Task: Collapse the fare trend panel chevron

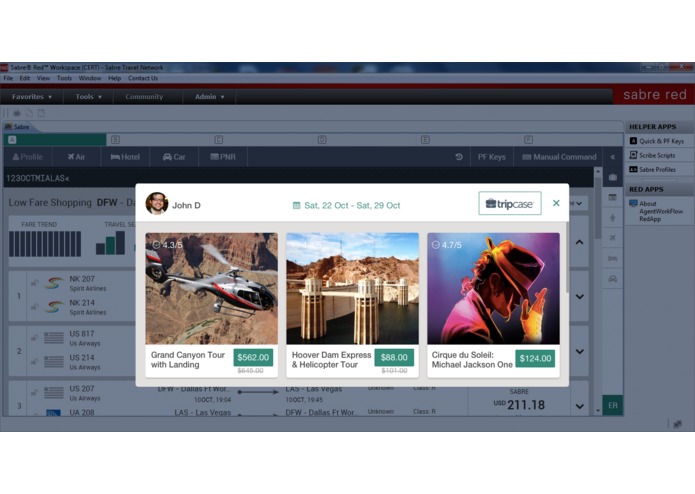Action: tap(579, 242)
